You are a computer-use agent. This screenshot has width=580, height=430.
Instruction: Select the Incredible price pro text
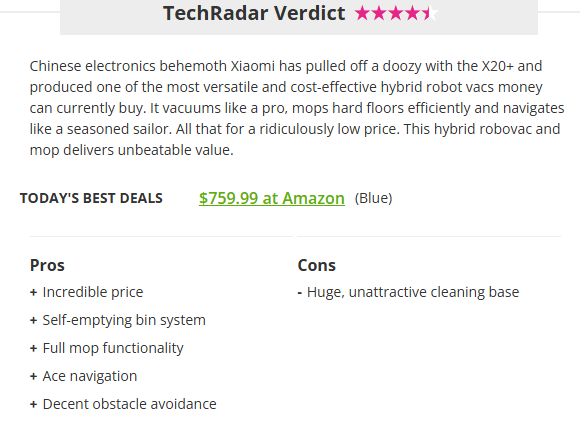(x=93, y=292)
